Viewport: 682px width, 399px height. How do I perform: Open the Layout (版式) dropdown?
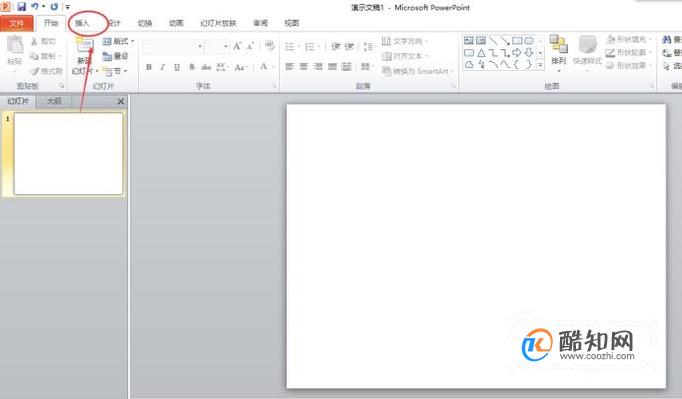(x=118, y=41)
